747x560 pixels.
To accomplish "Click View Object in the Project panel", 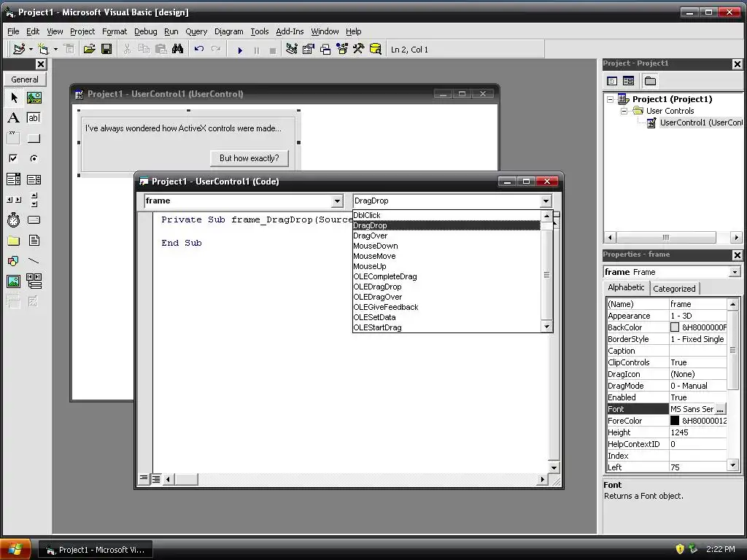I will [x=628, y=81].
